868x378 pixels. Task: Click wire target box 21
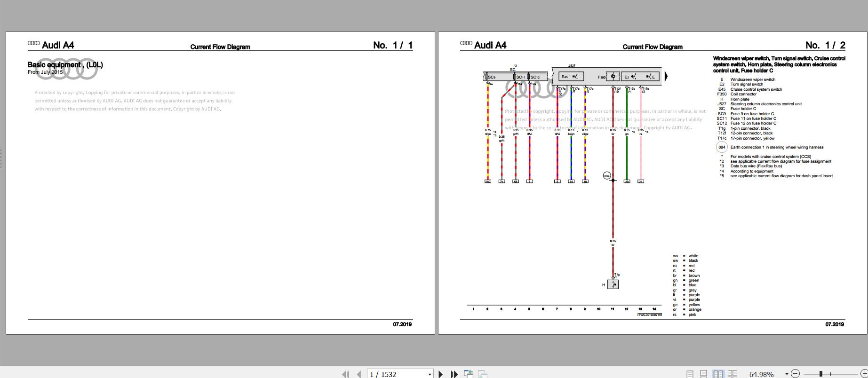(x=641, y=181)
